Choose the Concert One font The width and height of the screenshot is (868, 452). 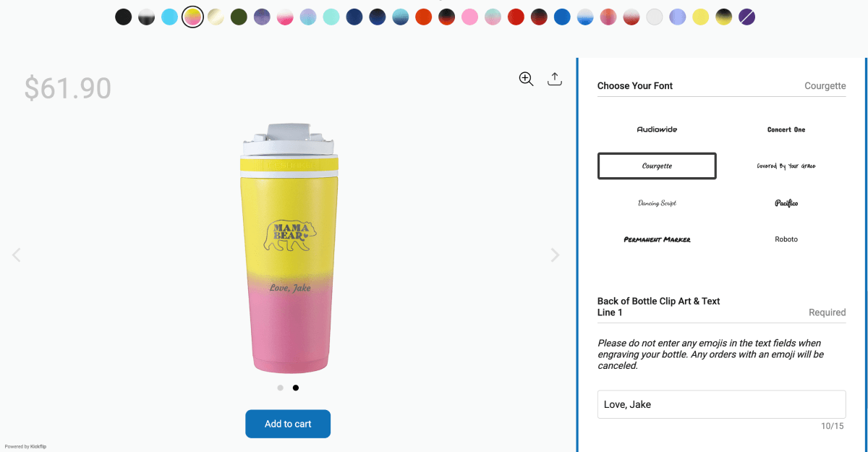pyautogui.click(x=786, y=129)
